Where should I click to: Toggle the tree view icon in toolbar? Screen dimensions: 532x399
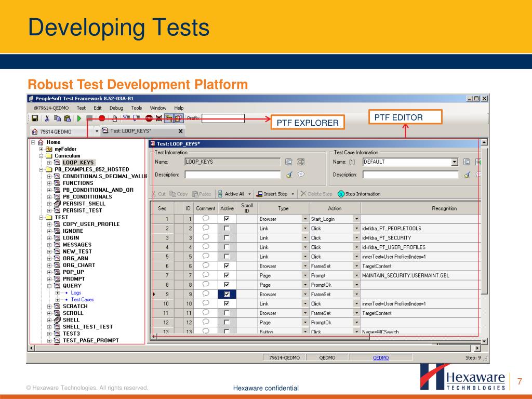[169, 118]
